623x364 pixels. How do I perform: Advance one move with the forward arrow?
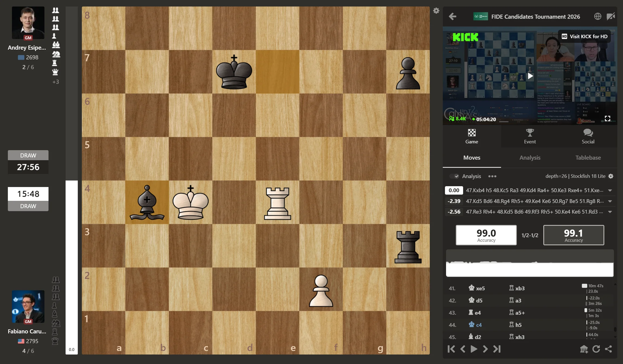pos(485,349)
